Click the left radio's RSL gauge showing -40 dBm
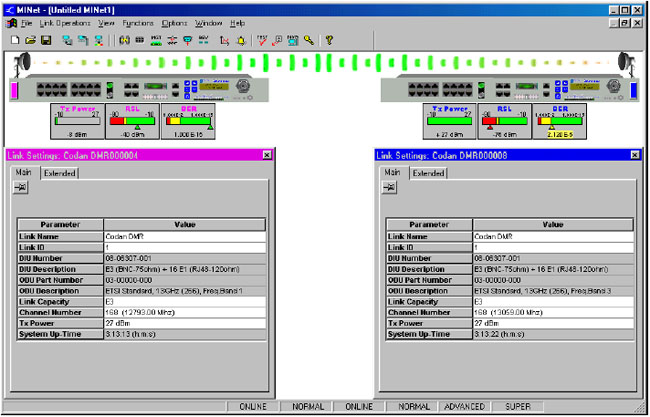 click(x=132, y=121)
